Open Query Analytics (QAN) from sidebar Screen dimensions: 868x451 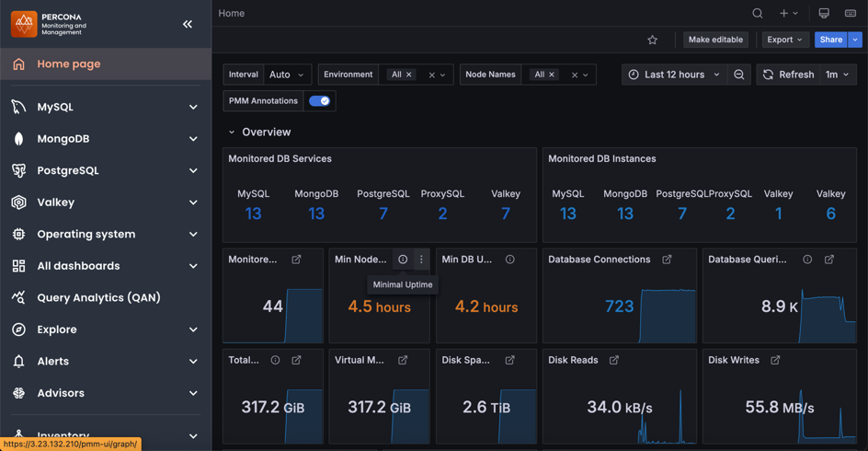click(98, 297)
